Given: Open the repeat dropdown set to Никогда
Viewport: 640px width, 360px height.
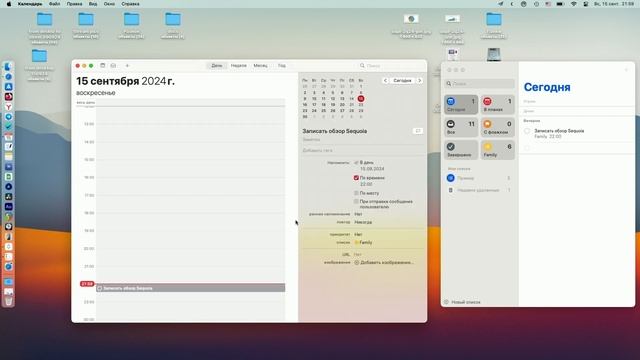Looking at the screenshot, I should [x=363, y=222].
